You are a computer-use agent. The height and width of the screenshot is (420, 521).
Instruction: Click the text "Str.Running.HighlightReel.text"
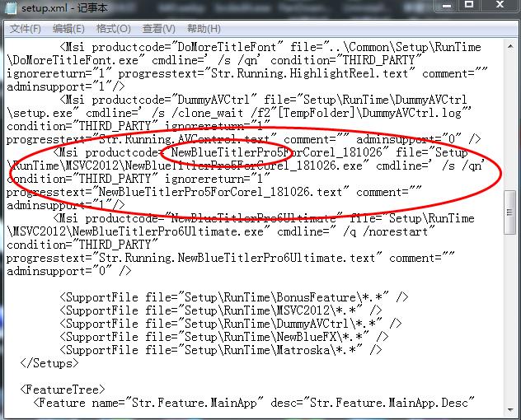310,73
